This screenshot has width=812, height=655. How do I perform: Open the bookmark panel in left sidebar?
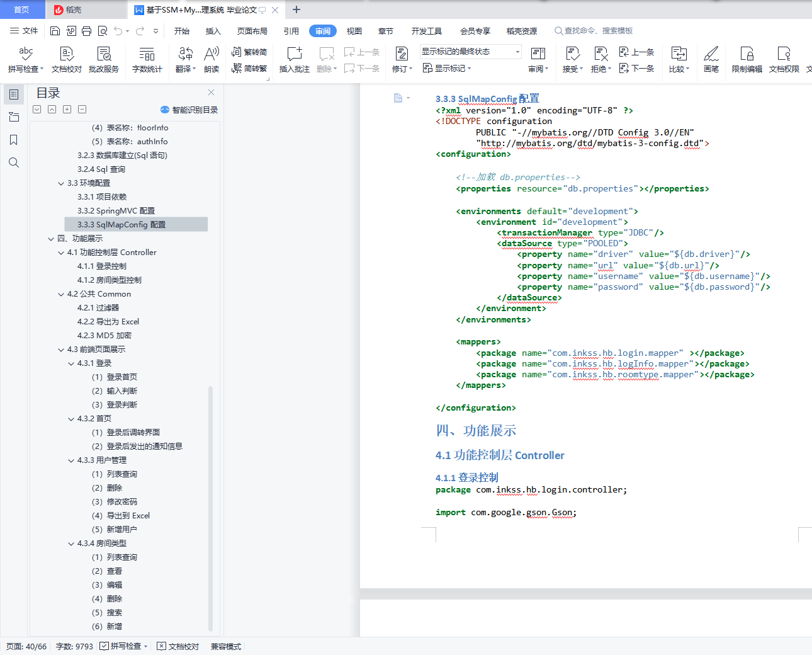[13, 140]
